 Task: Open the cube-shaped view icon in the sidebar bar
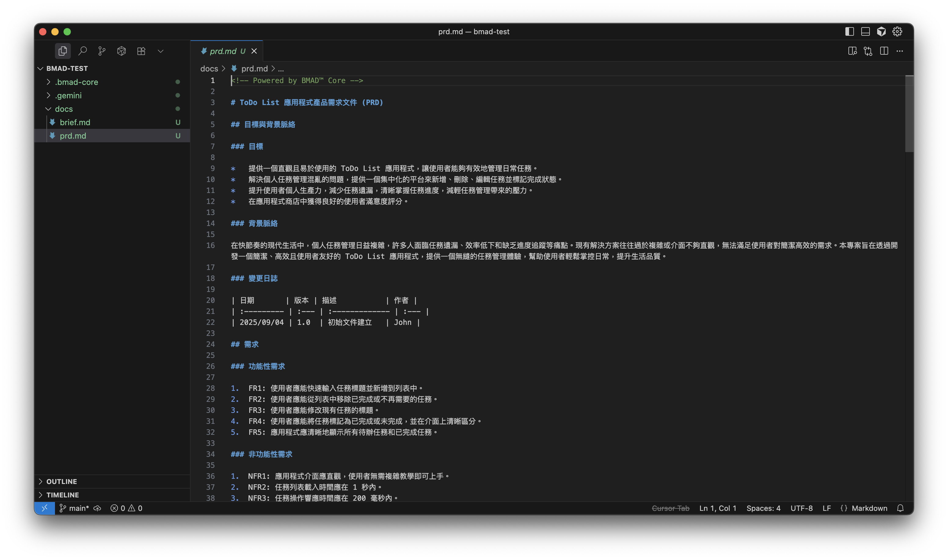[x=122, y=51]
